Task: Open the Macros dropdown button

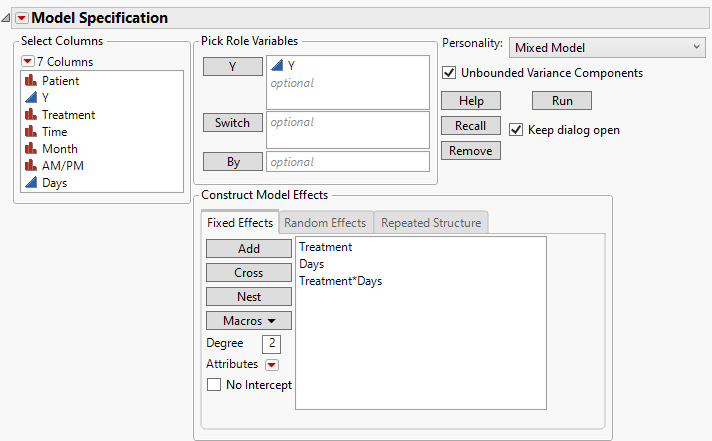Action: pyautogui.click(x=249, y=321)
